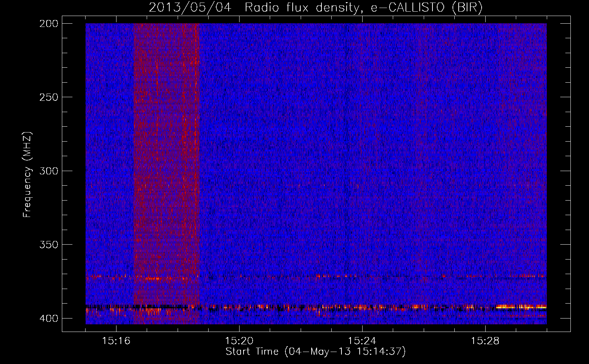Click the 15:24 time tick label

point(362,341)
